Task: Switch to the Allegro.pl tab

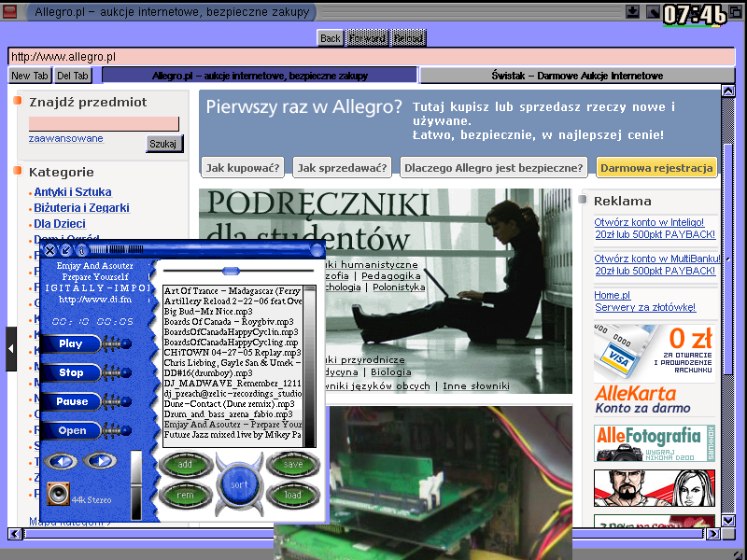Action: pos(260,76)
